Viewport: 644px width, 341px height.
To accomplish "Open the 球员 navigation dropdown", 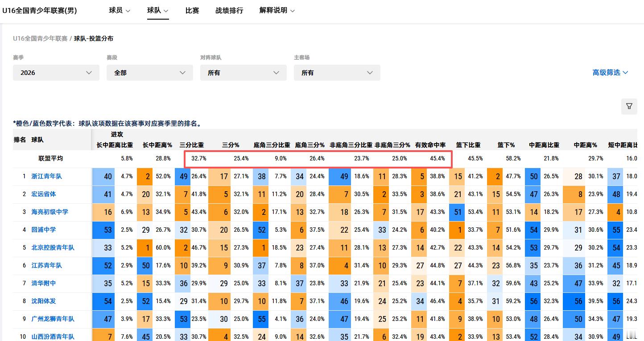I will 120,10.
